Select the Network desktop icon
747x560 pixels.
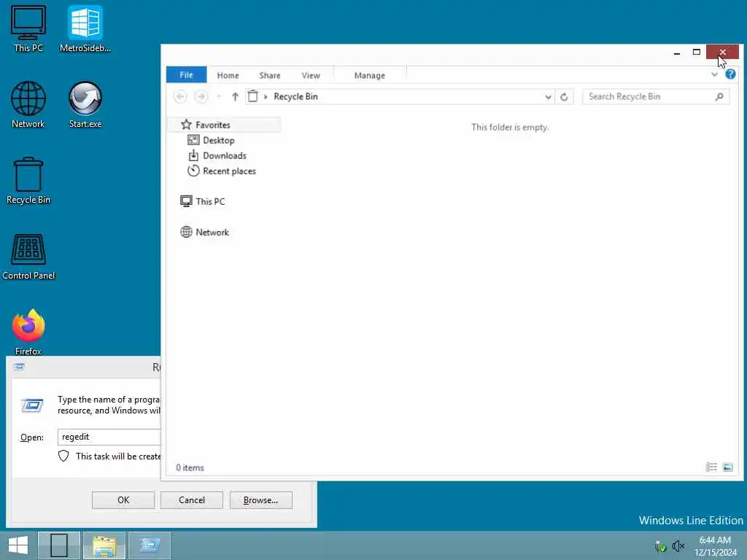coord(28,105)
